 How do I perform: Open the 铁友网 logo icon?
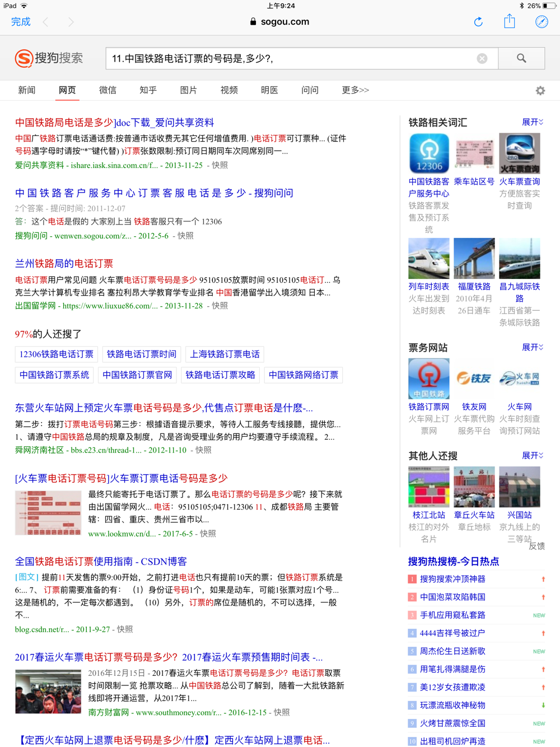pos(474,379)
